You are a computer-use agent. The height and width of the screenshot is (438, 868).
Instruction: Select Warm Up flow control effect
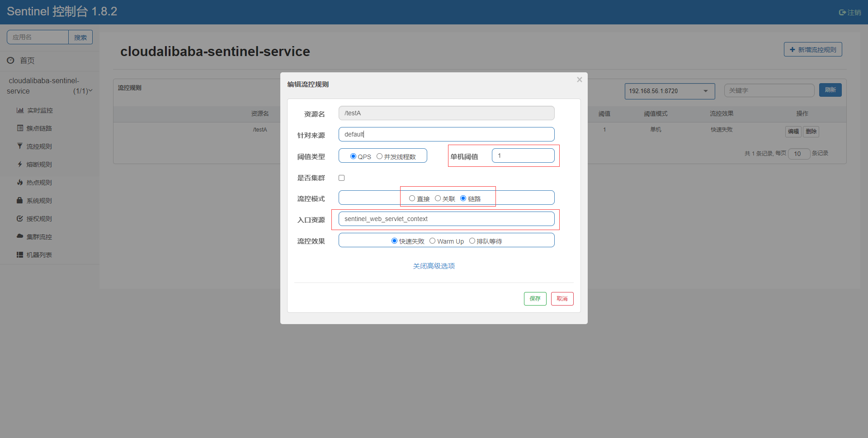tap(433, 241)
